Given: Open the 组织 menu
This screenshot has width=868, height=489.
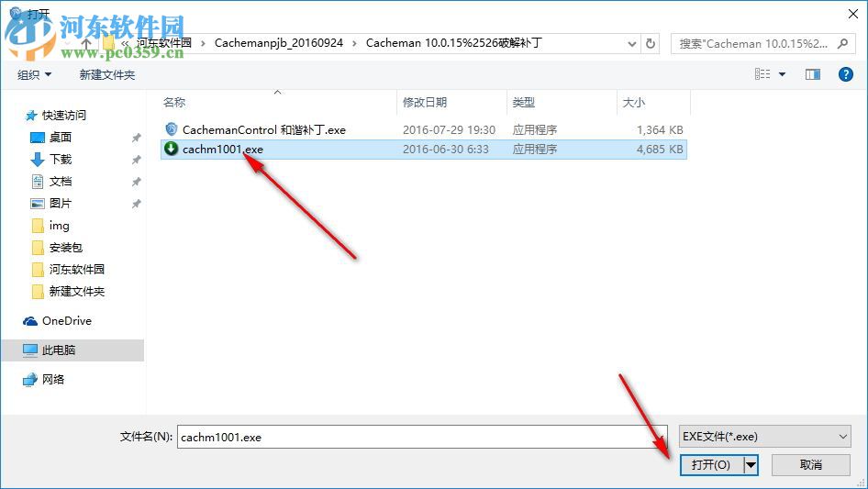Looking at the screenshot, I should 34,74.
